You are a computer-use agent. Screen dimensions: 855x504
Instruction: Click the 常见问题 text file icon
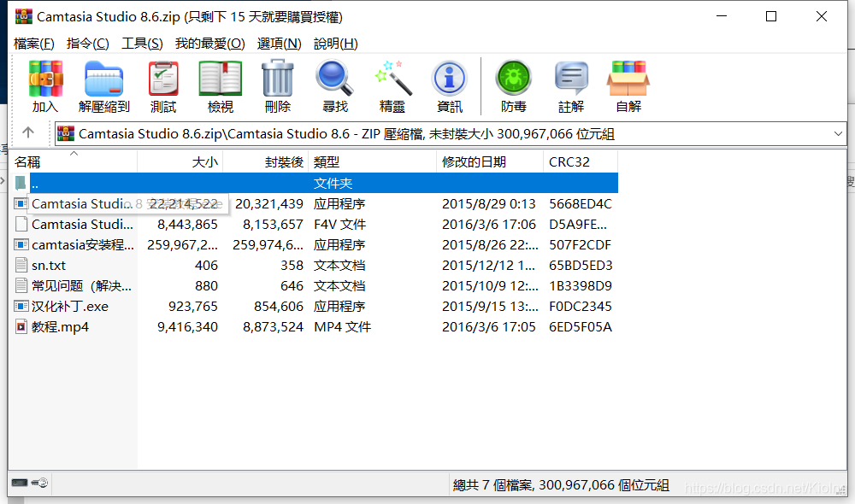click(21, 285)
